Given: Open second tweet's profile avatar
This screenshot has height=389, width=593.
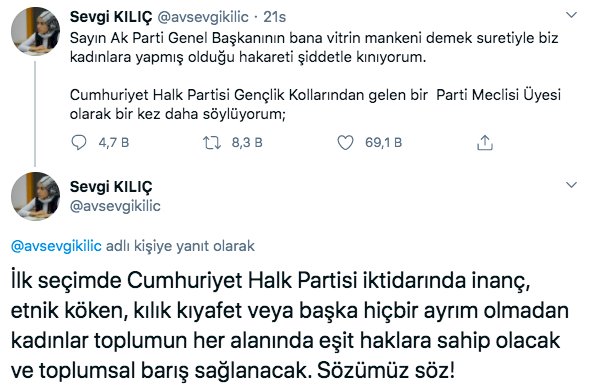Looking at the screenshot, I should tap(36, 196).
